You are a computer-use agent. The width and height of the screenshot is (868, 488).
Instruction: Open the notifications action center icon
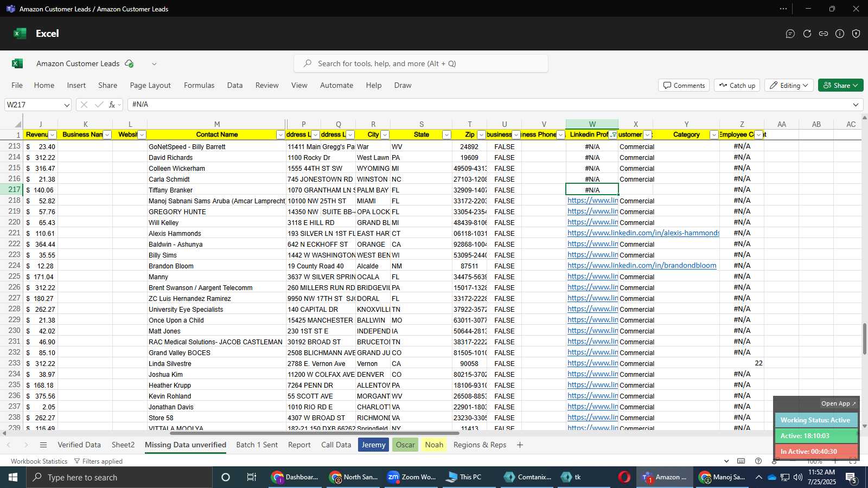tap(852, 477)
